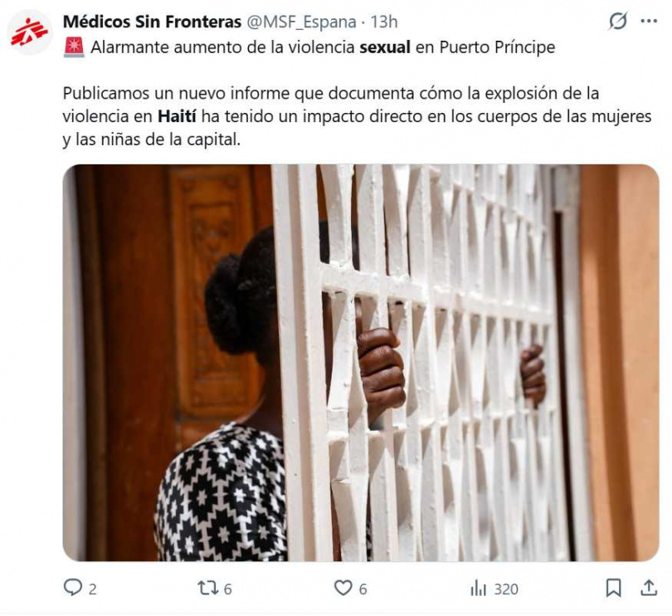Click the like count next to heart
This screenshot has width=672, height=616.
[363, 589]
